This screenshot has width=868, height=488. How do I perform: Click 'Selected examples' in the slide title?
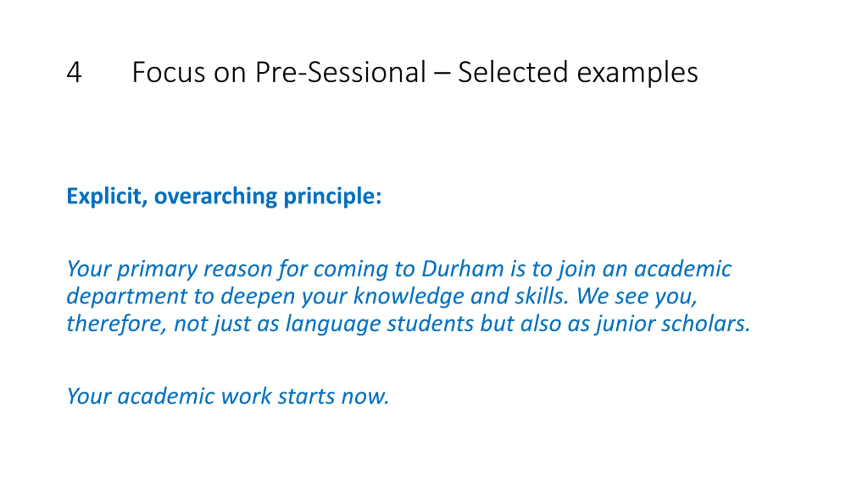(x=578, y=73)
